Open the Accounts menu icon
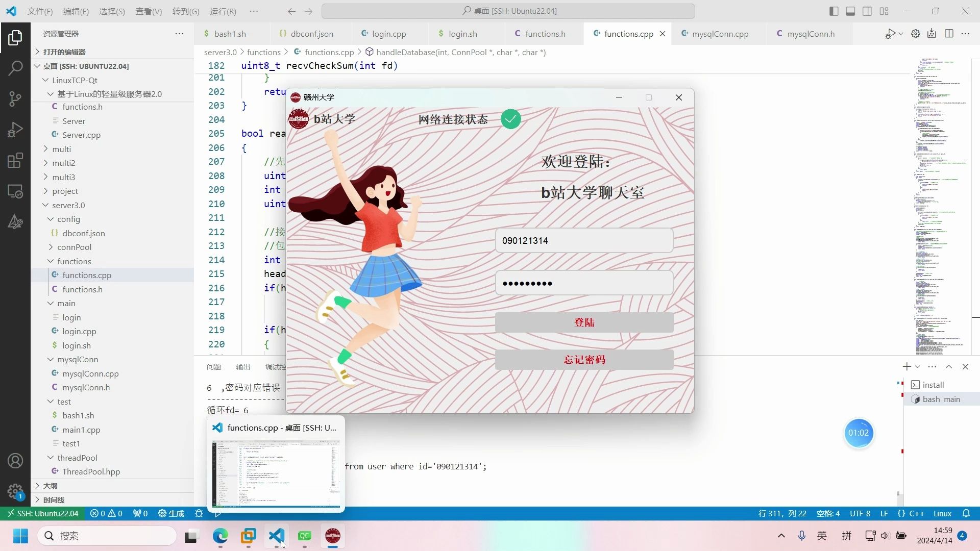The image size is (980, 551). pyautogui.click(x=15, y=461)
